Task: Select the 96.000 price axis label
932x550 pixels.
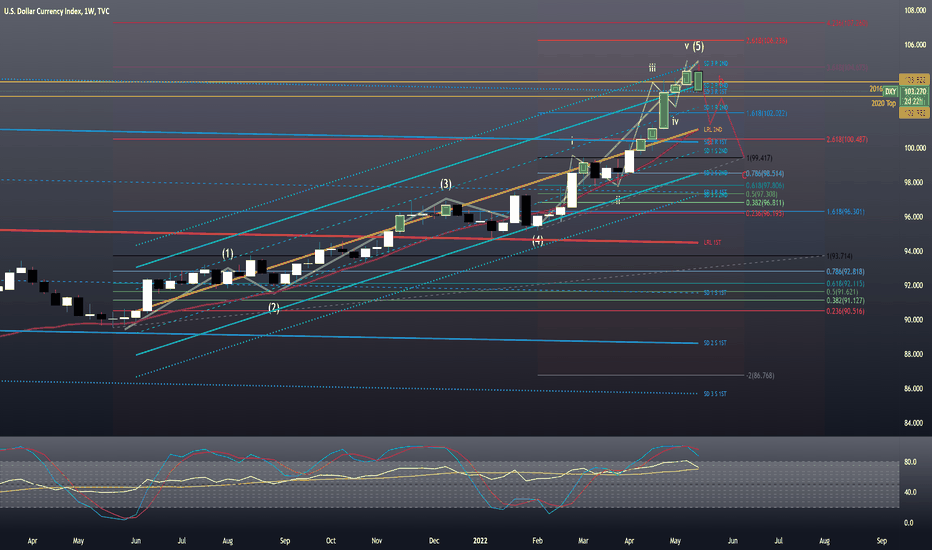Action: [915, 217]
